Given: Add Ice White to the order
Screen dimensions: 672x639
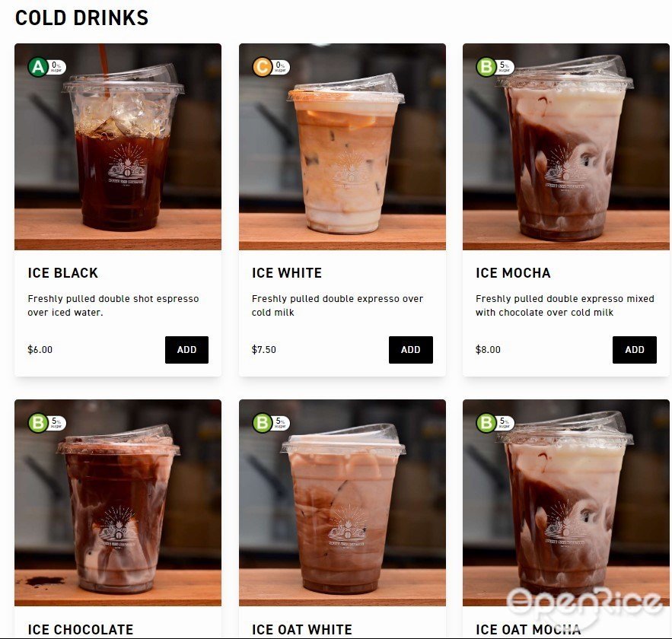Looking at the screenshot, I should [x=410, y=350].
